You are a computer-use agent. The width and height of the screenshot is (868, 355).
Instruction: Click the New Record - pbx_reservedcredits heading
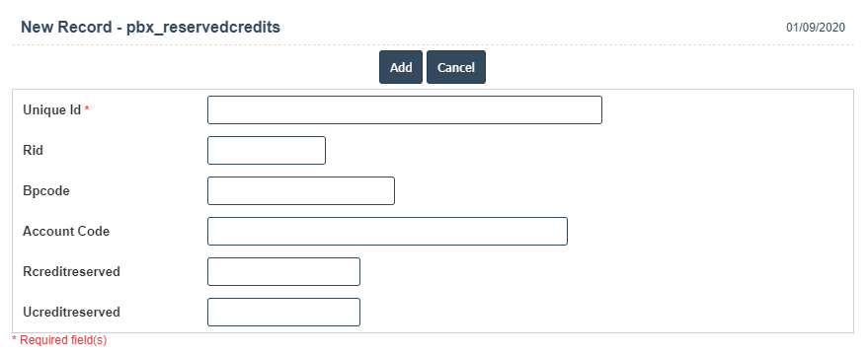pos(150,27)
